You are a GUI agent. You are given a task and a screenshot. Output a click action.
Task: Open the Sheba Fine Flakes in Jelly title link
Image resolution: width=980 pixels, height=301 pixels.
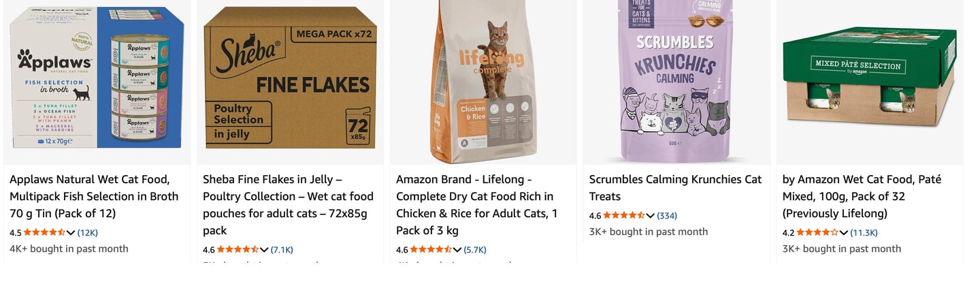pos(288,204)
